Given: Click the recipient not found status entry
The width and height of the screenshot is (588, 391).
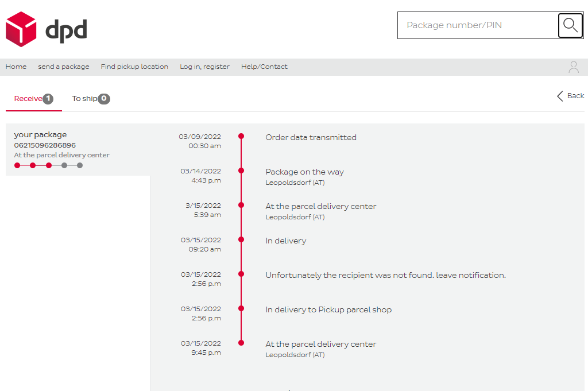Looking at the screenshot, I should (x=385, y=275).
